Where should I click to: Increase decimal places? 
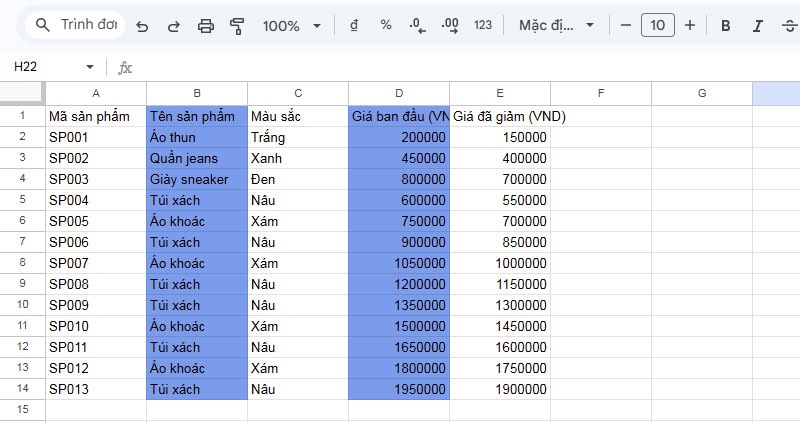(x=450, y=25)
